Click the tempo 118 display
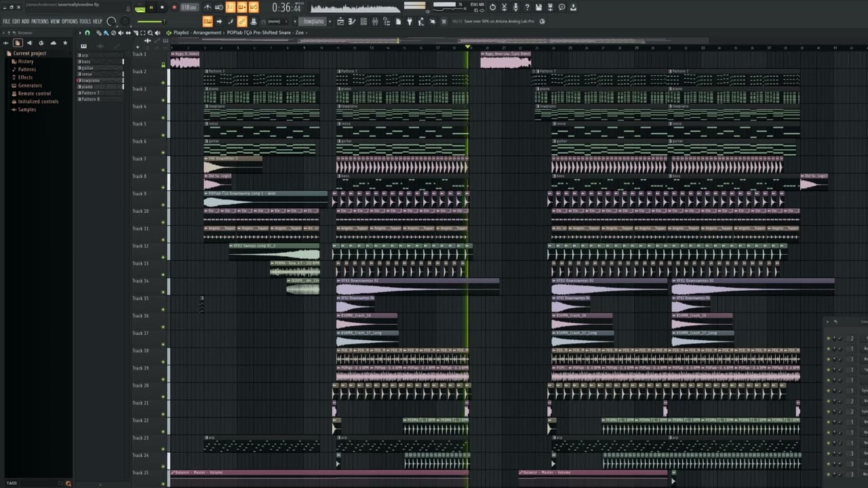868x488 pixels. [x=189, y=7]
